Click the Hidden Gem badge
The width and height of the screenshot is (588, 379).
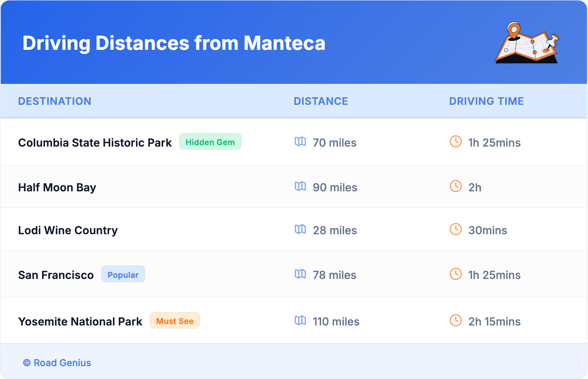click(210, 142)
